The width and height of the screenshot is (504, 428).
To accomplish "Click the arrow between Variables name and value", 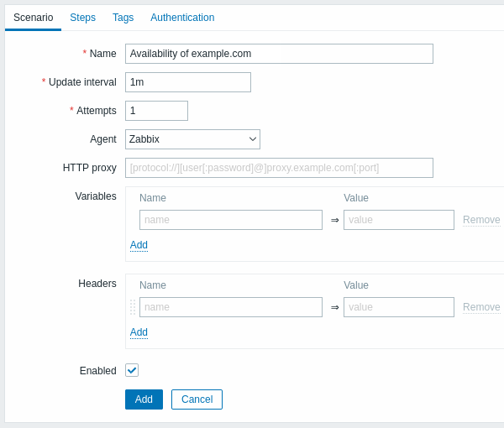I will (x=334, y=220).
